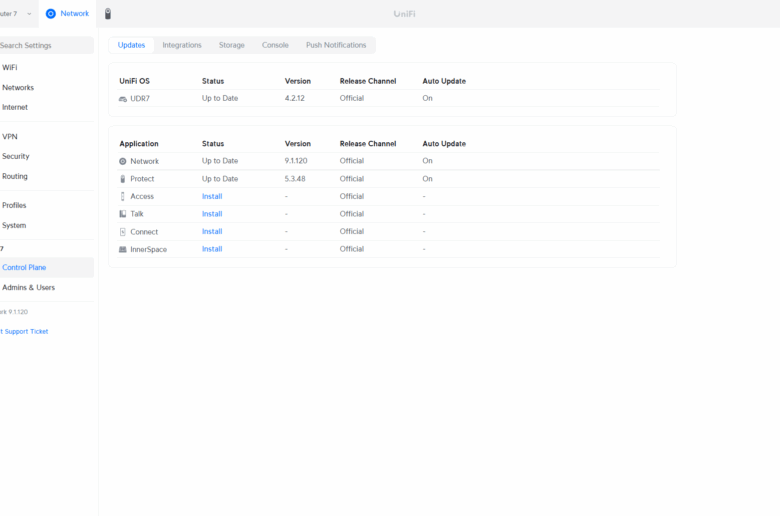
Task: Click the Connect application name
Action: click(144, 232)
